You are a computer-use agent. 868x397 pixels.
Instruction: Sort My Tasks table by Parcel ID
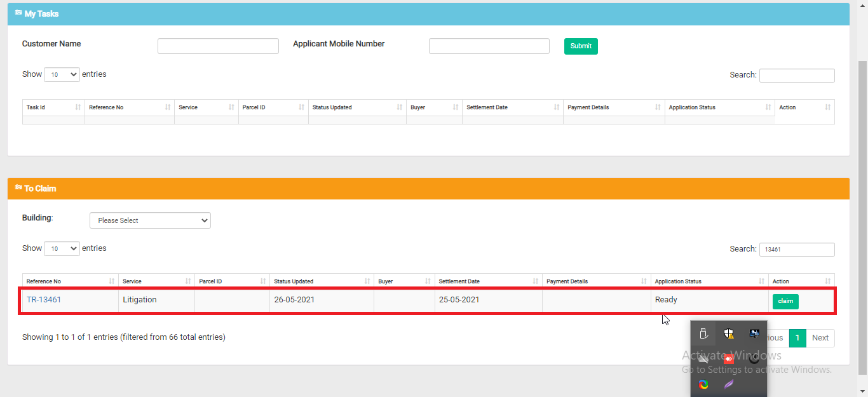click(273, 107)
